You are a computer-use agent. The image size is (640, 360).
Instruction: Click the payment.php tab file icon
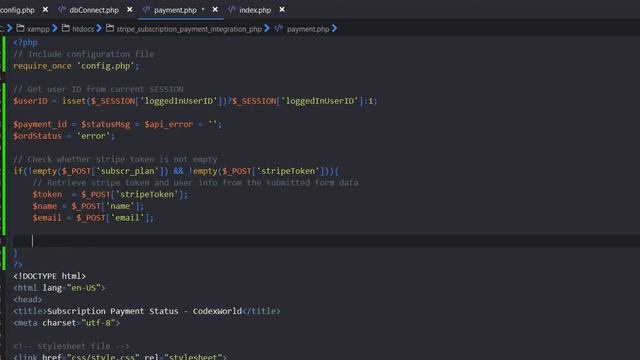click(147, 9)
